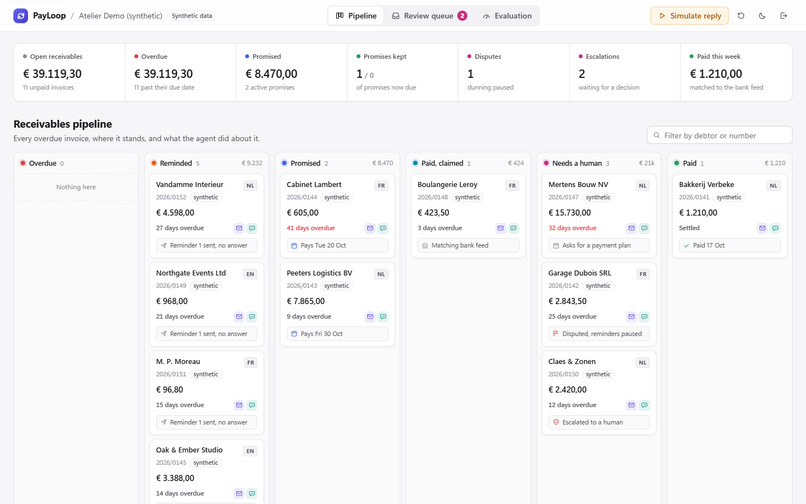Open the Promised € 8.470,00 summary card

[291, 72]
